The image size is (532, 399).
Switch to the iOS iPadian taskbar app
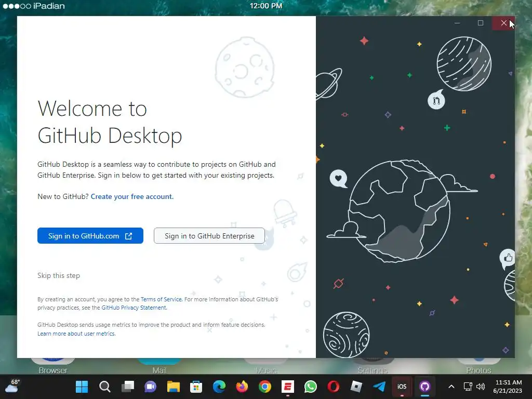click(x=402, y=387)
